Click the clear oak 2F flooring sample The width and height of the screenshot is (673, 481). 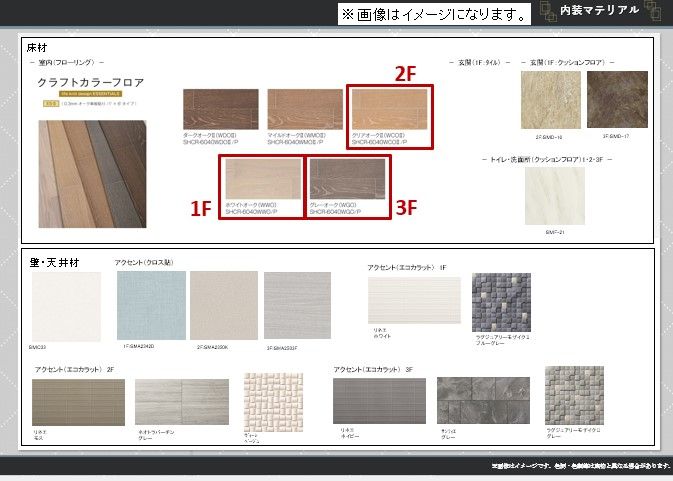click(390, 110)
